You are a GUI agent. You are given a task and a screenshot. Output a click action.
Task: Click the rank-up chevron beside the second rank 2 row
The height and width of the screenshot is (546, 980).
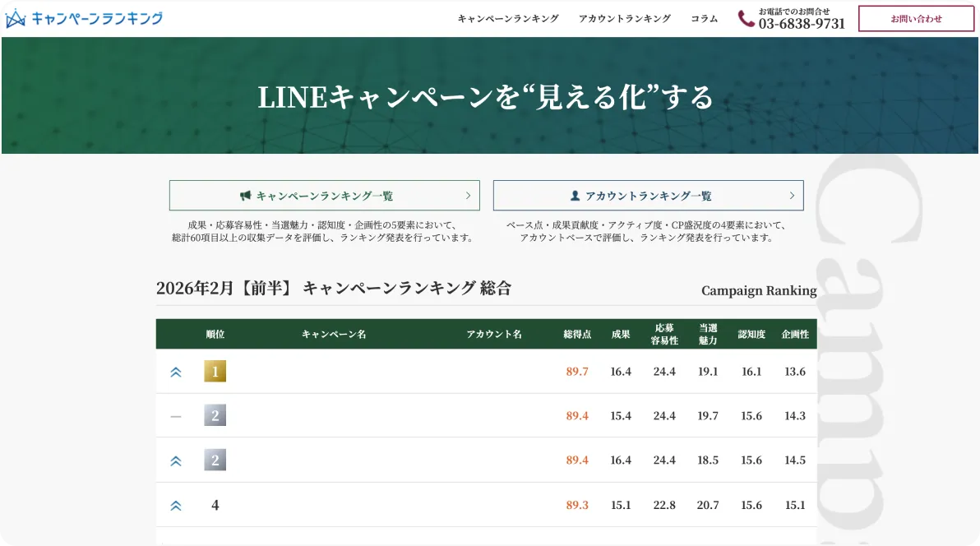(175, 460)
